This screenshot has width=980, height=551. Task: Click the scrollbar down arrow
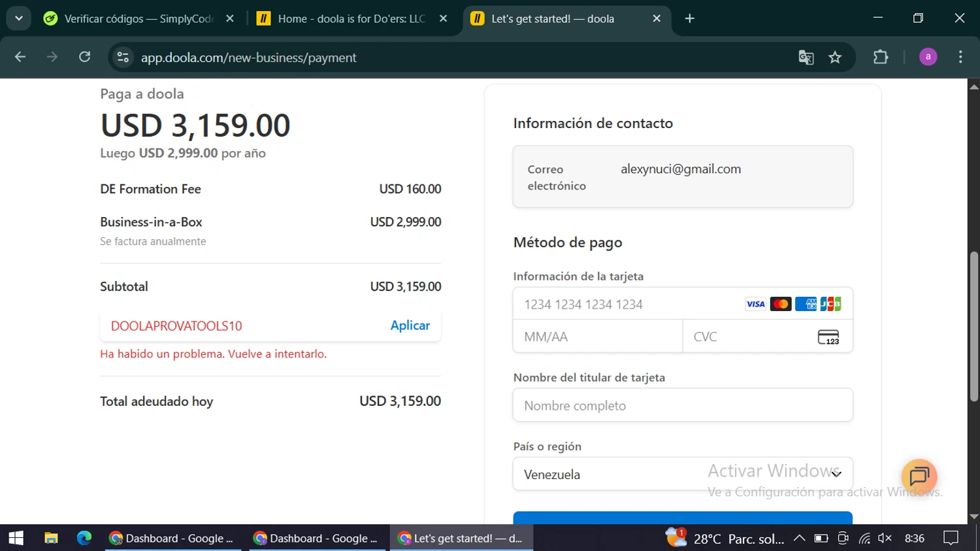point(973,517)
